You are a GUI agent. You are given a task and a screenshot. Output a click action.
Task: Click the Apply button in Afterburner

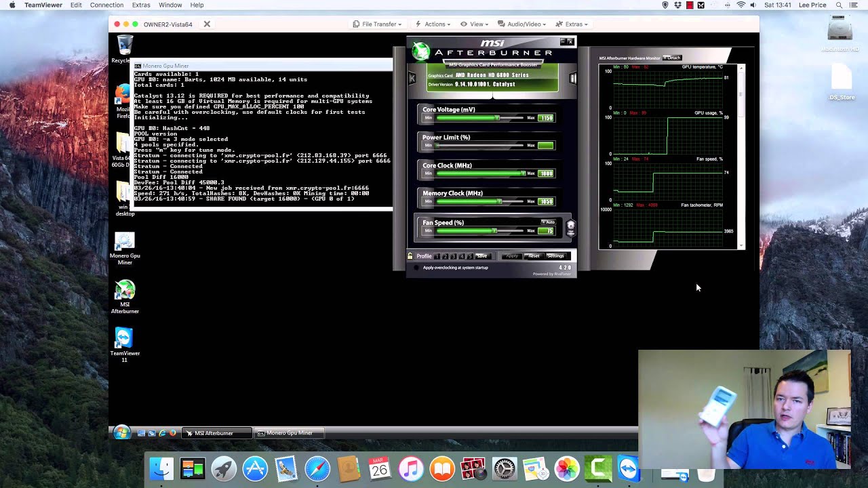tap(512, 256)
